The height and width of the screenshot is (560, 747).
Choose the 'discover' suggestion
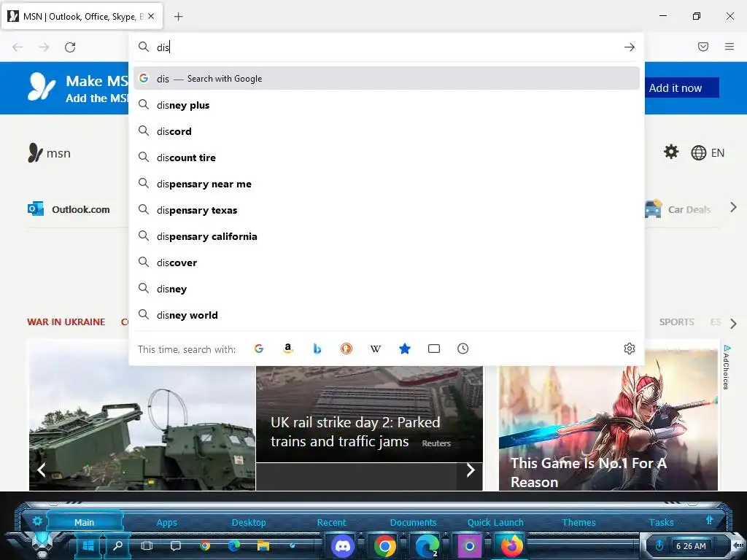coord(387,262)
